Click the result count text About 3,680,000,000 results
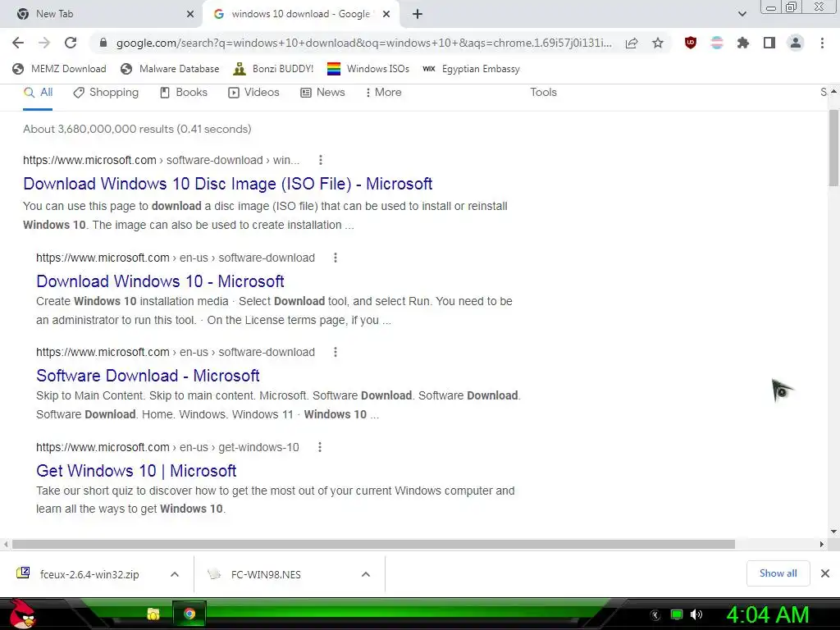 pos(137,129)
